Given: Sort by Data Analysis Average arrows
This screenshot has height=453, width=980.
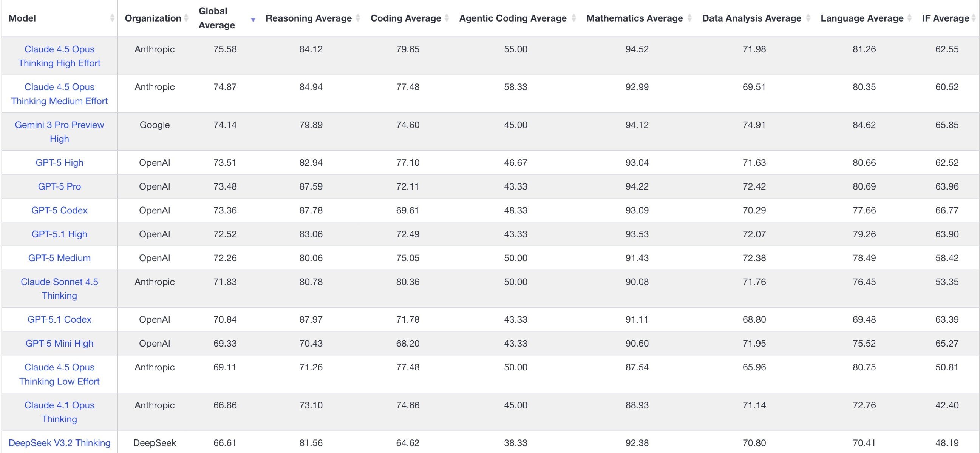Looking at the screenshot, I should point(808,18).
